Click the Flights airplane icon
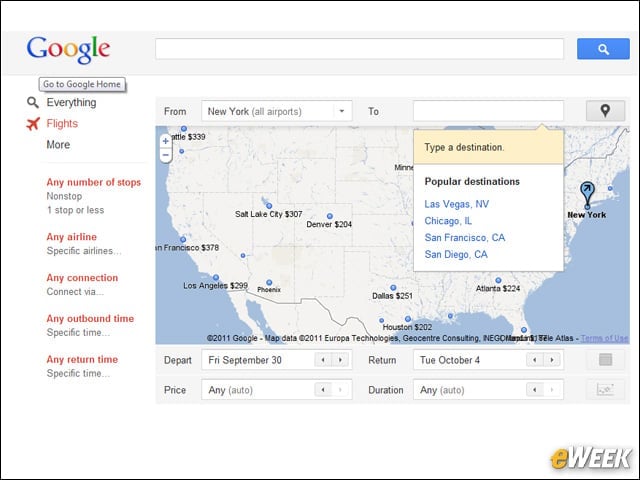Viewport: 640px width, 480px height. pos(33,124)
